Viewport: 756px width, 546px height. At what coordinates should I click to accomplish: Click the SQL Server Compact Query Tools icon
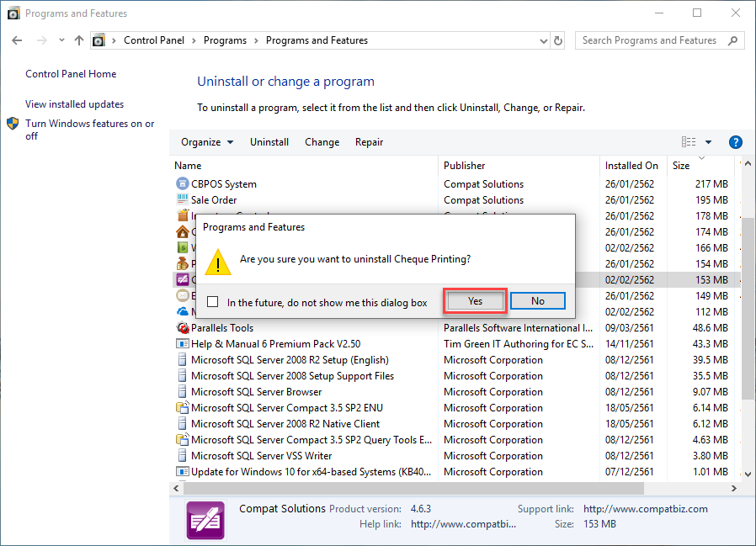tap(182, 439)
